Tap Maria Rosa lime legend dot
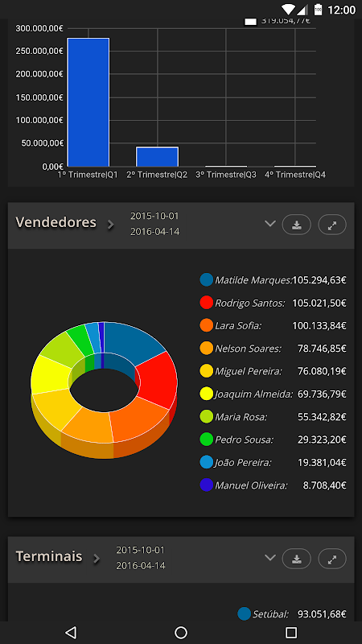Viewport: 362px width, 644px height. pyautogui.click(x=206, y=417)
